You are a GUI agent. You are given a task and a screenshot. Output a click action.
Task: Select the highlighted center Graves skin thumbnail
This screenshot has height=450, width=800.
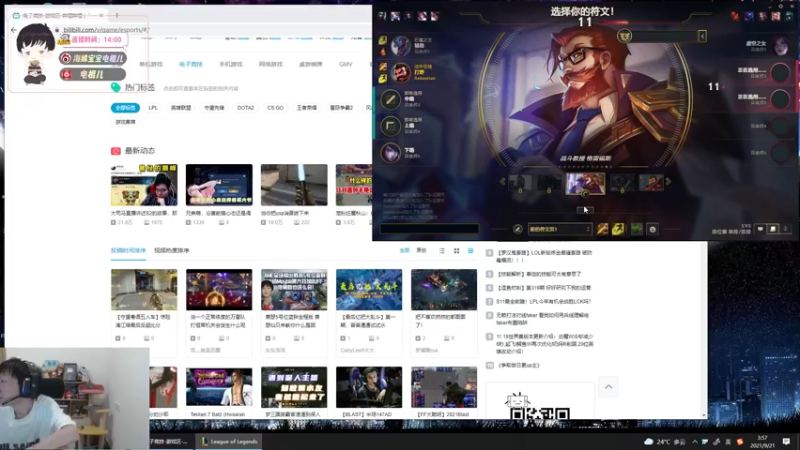click(x=585, y=183)
